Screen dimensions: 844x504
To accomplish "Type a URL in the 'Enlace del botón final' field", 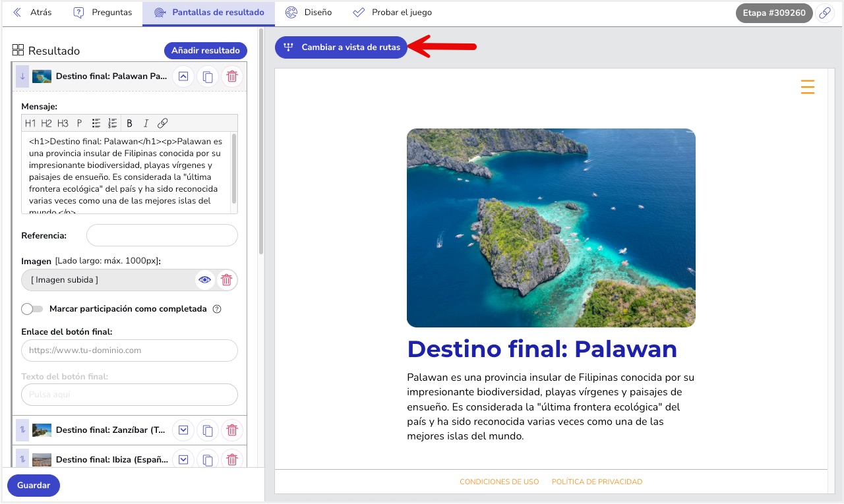I will [129, 350].
